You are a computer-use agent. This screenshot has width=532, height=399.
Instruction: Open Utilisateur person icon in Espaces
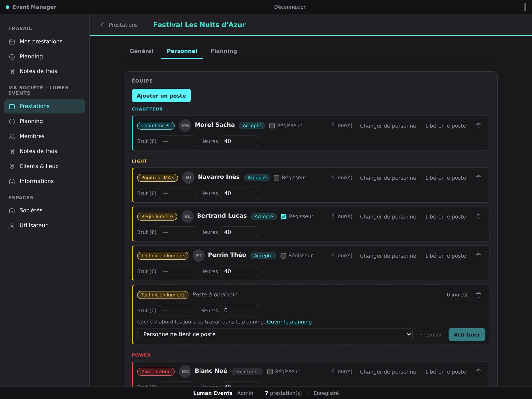12,226
